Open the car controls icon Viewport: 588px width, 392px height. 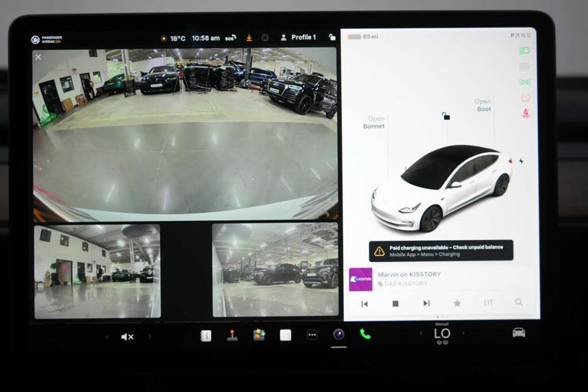tap(519, 333)
